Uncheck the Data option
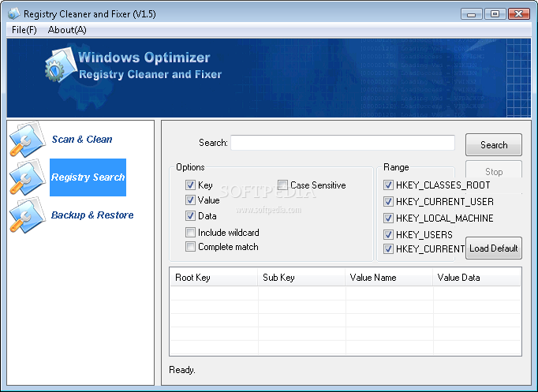 coord(190,216)
